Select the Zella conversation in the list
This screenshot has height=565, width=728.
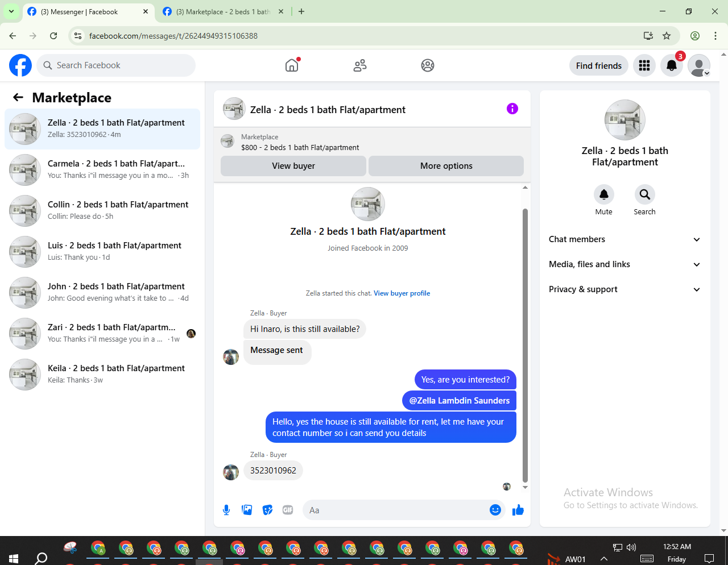102,129
